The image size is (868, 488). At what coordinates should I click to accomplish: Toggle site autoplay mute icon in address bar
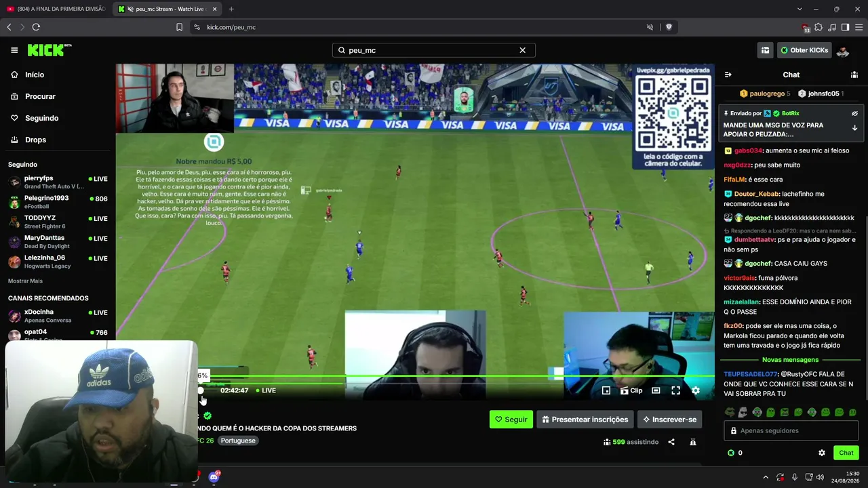pyautogui.click(x=650, y=27)
